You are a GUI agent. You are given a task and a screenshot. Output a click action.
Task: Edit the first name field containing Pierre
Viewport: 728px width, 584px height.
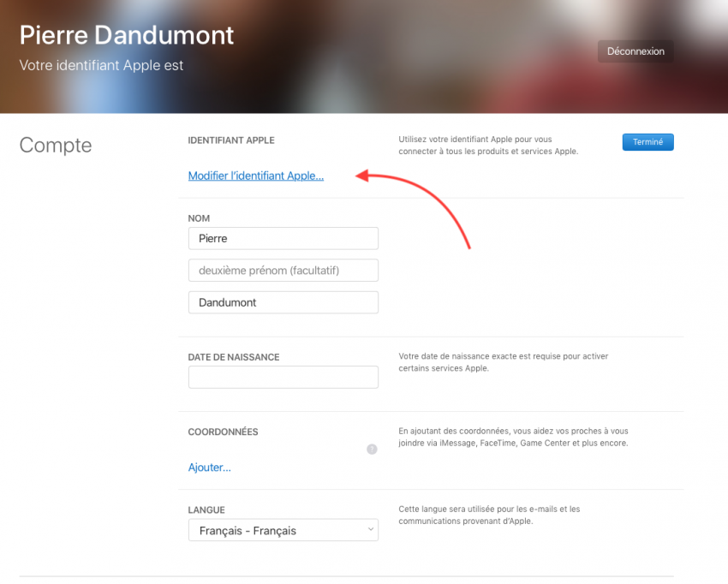click(283, 239)
